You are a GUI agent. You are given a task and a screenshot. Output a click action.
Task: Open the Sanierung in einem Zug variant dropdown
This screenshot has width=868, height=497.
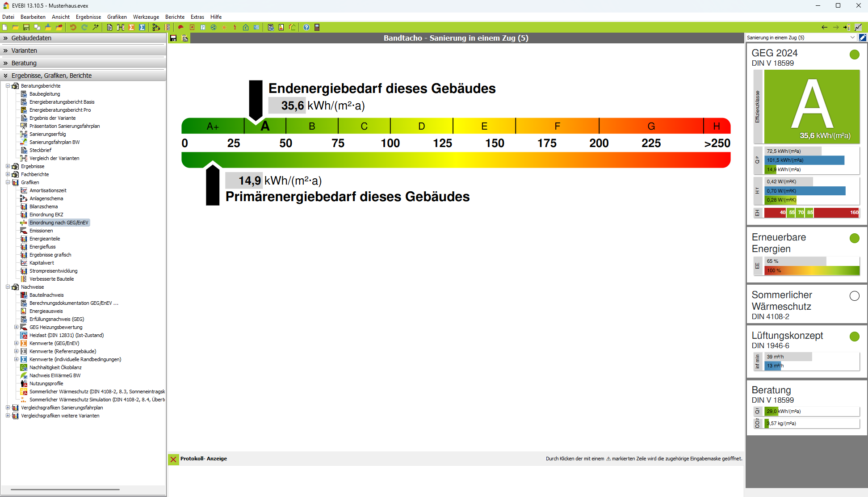pos(852,38)
